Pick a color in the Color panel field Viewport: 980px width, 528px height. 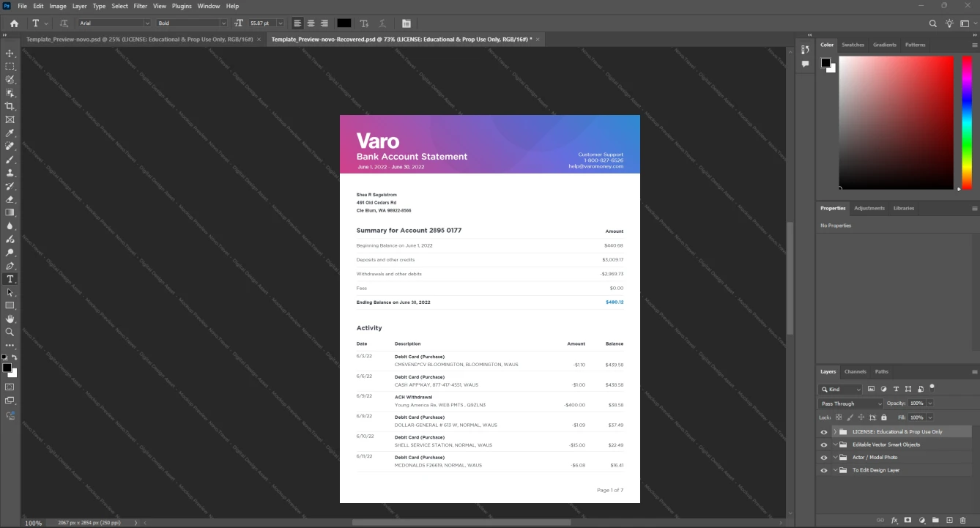(x=896, y=123)
